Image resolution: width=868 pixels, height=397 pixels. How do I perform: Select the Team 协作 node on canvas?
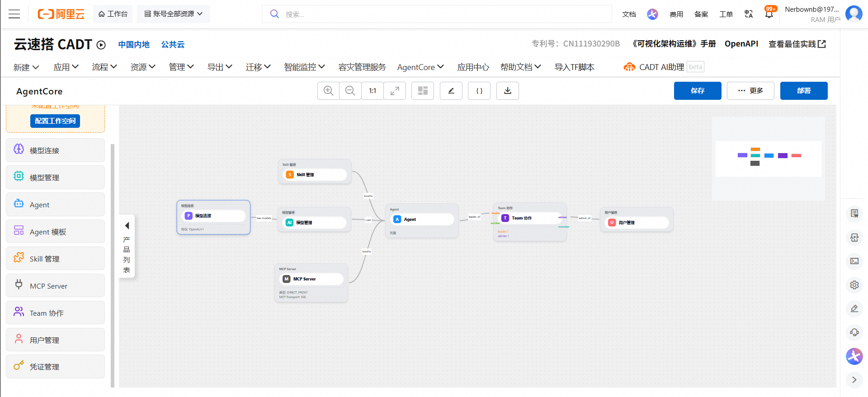(x=530, y=222)
